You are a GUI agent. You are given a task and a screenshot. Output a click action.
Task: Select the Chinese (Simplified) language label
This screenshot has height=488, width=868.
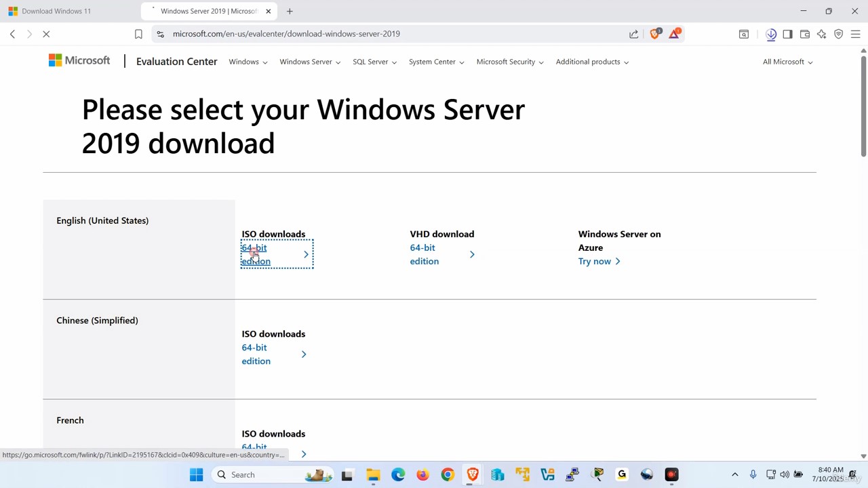(97, 320)
